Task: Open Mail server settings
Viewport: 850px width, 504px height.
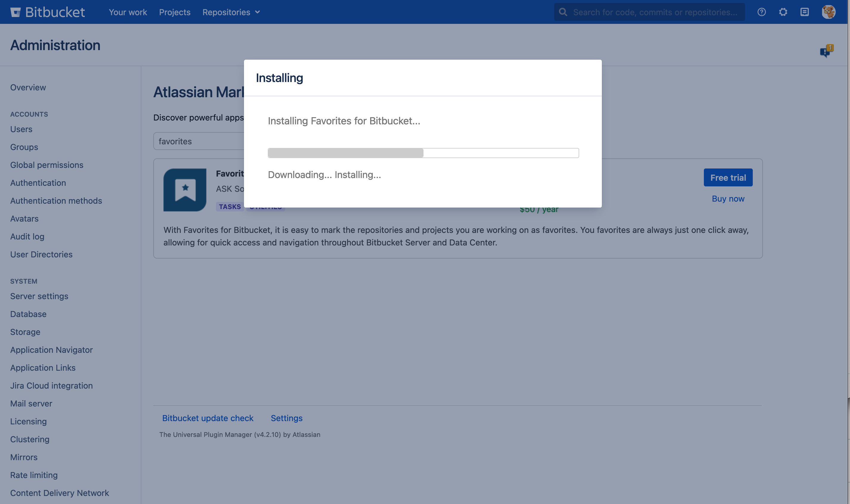Action: [31, 403]
